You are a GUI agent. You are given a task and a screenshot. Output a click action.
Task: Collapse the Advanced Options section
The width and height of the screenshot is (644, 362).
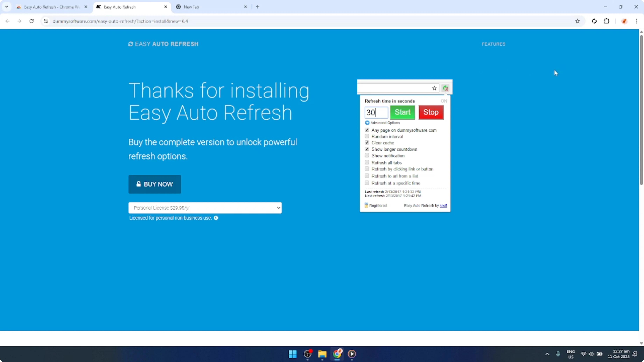(367, 123)
